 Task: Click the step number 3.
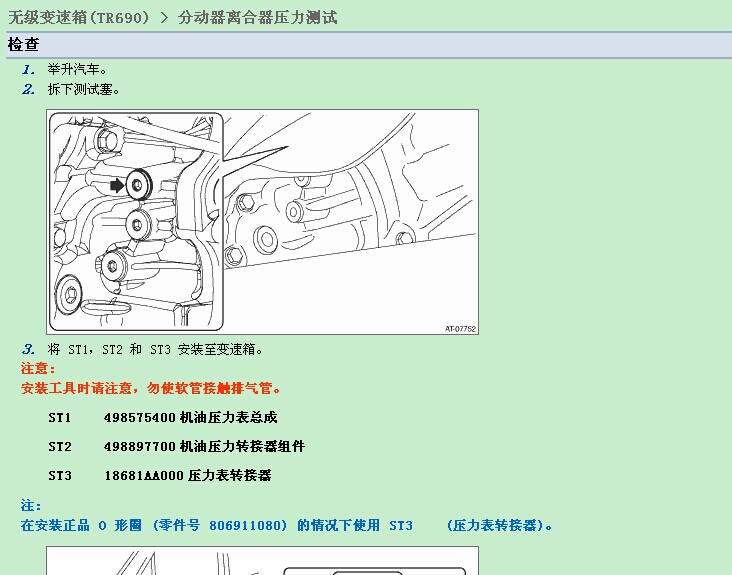28,349
